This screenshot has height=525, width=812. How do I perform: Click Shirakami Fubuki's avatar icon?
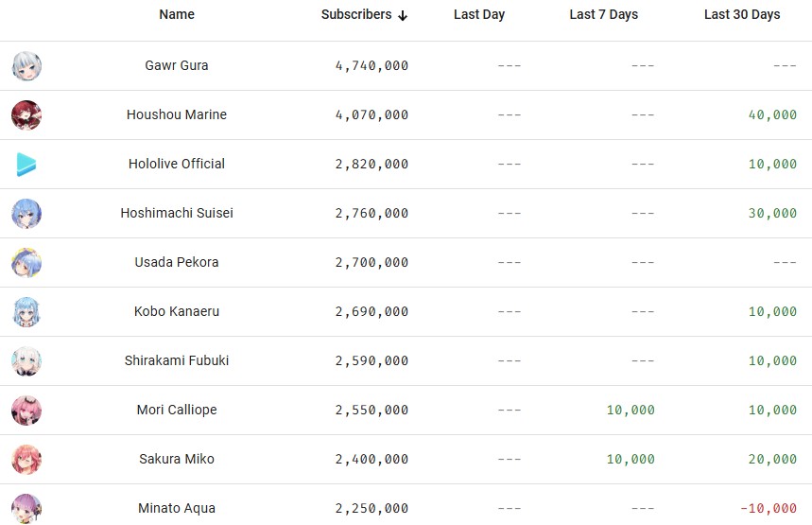[26, 361]
